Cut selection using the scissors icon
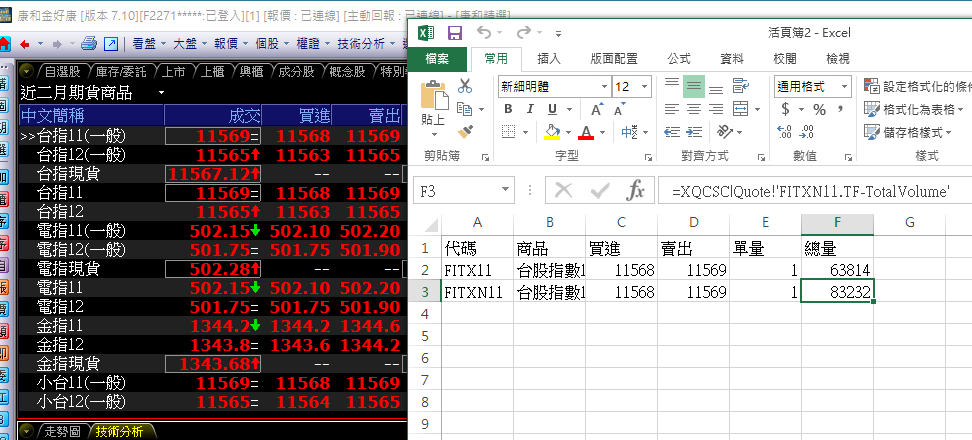 (x=465, y=86)
